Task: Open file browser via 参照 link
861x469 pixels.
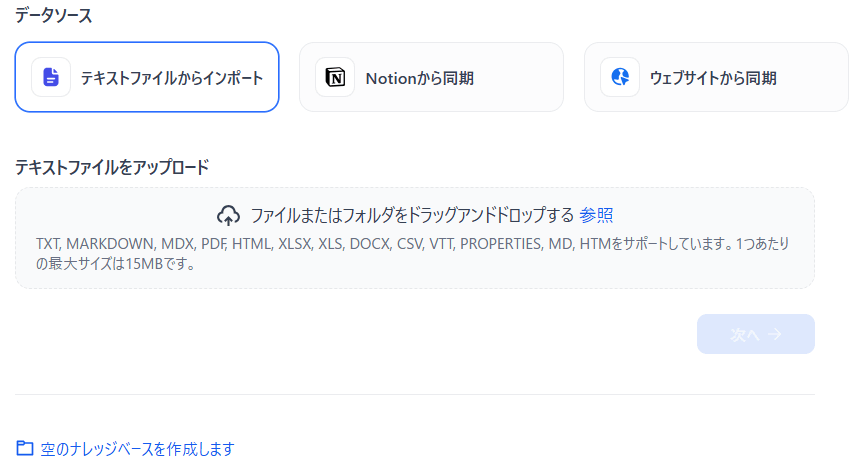Action: (x=596, y=215)
